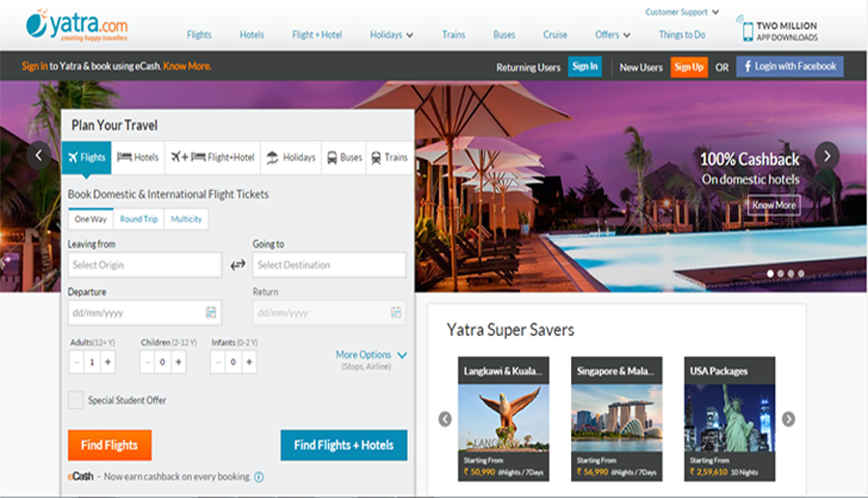Switch to the Trains tab in Plan Your Travel
Image resolution: width=868 pixels, height=498 pixels.
(390, 157)
